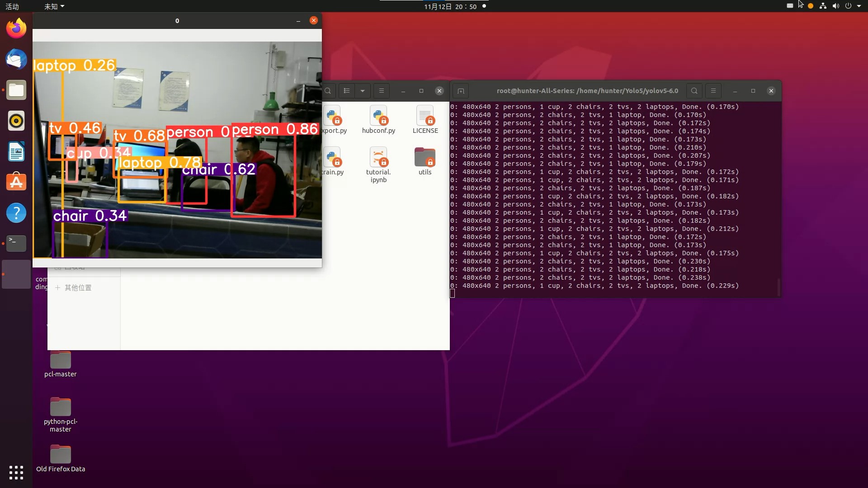The image size is (868, 488).
Task: Click the terminal cursor prompt line
Action: point(453,294)
